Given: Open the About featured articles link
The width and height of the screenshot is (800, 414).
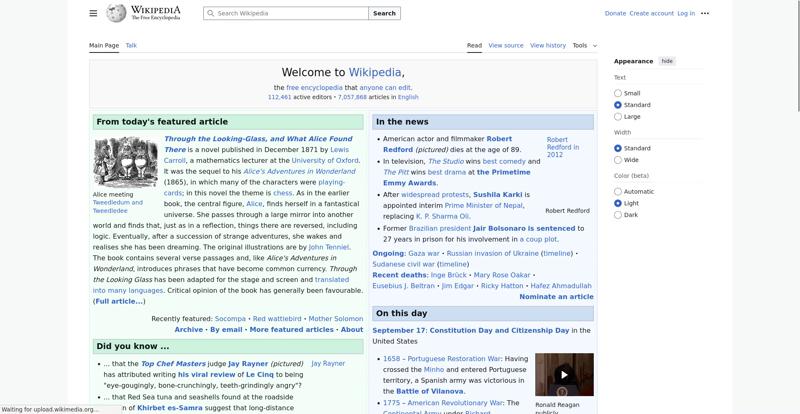Looking at the screenshot, I should click(x=352, y=330).
